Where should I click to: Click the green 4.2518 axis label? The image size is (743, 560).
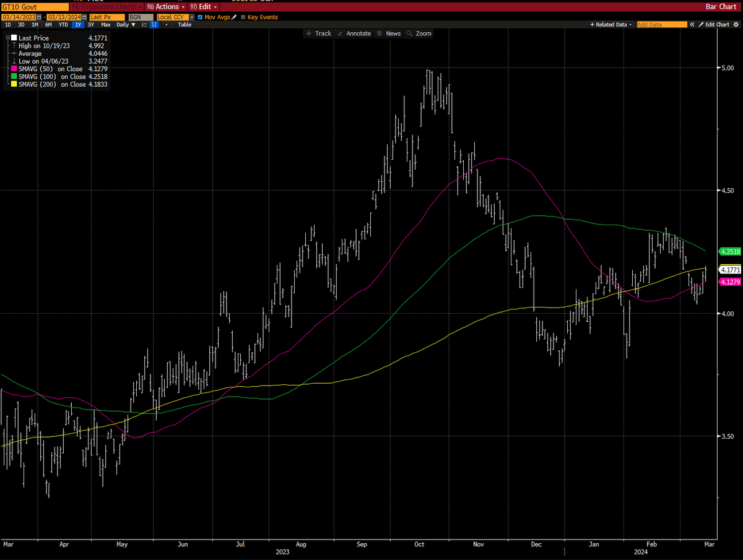pyautogui.click(x=728, y=252)
